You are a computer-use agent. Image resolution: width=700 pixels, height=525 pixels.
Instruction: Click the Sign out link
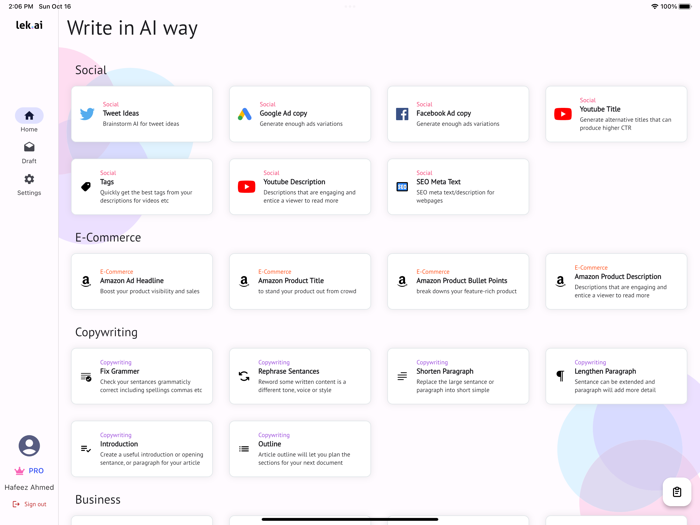[x=29, y=504]
